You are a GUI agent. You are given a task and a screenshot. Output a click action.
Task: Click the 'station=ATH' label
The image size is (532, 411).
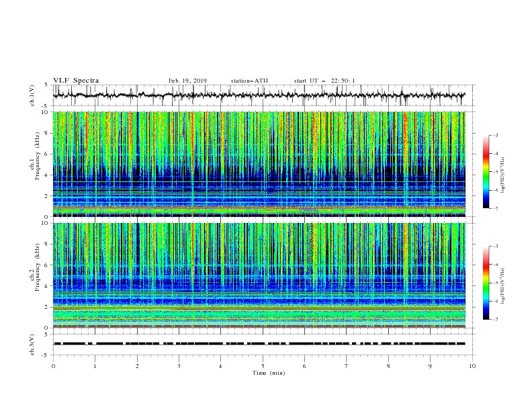pos(249,81)
